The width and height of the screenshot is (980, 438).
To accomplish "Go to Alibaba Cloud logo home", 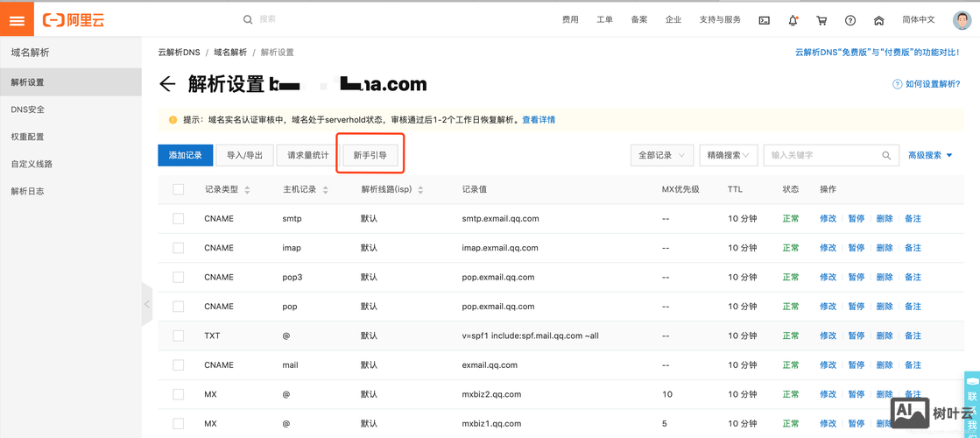I will [73, 20].
